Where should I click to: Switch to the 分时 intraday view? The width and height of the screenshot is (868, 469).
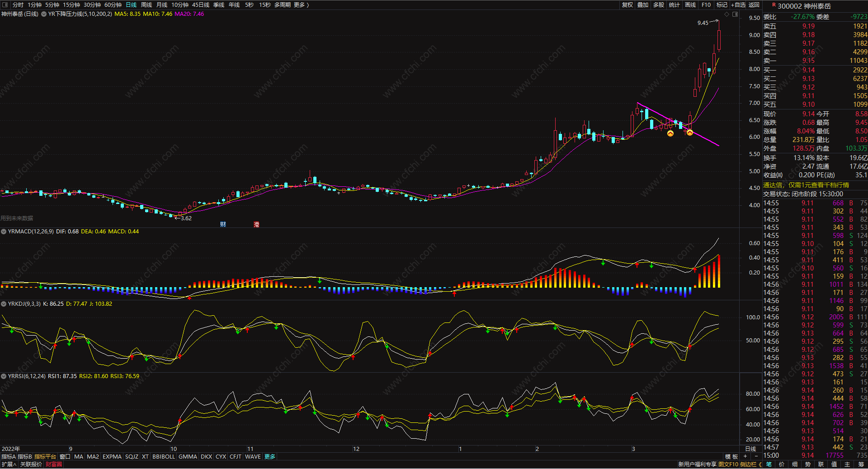tap(18, 5)
